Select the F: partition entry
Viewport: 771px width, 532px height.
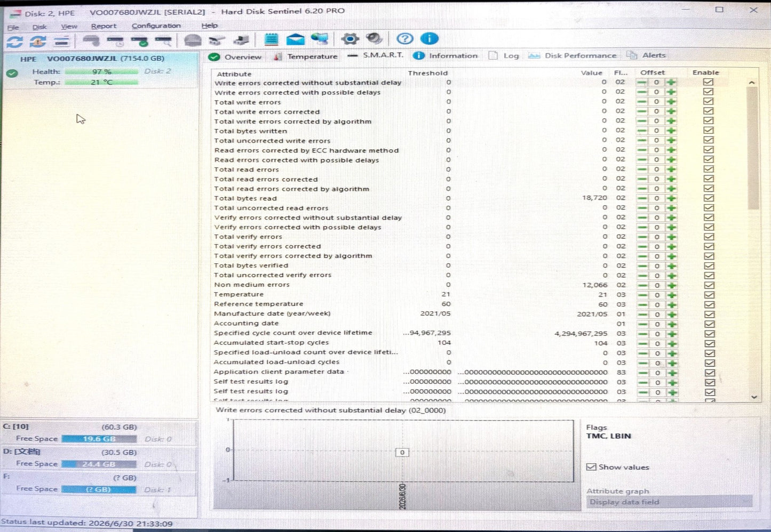[x=99, y=483]
